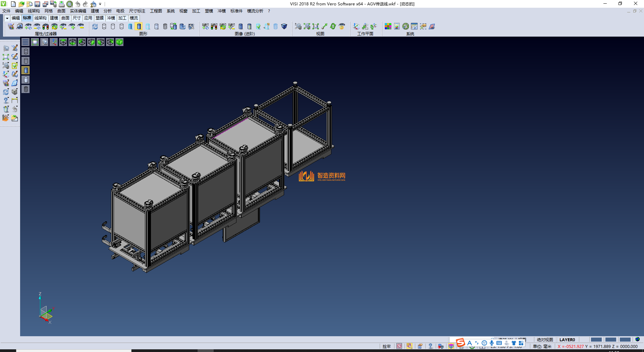Click the color palette grid icon
Viewport: 644px width, 352px height.
coord(388,26)
